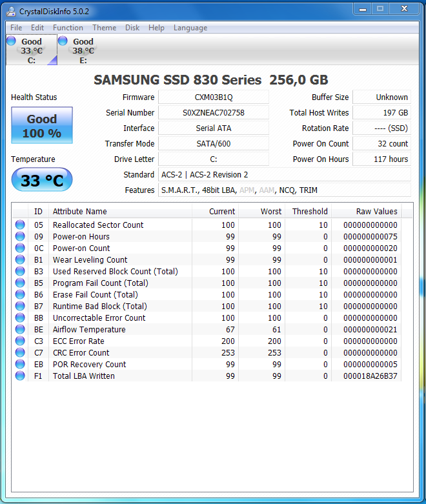Viewport: 426px width, 504px height.
Task: Click the Total Host Writes field 197 GB
Action: (381, 112)
